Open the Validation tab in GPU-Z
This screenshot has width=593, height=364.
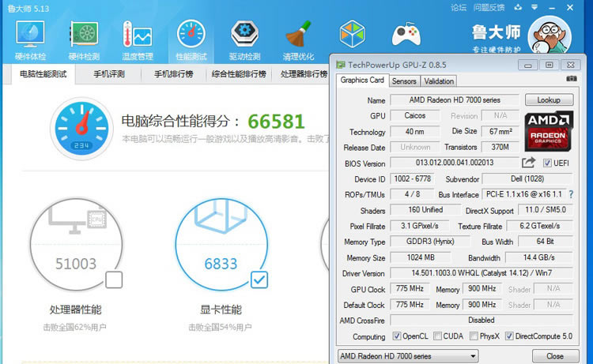tap(439, 81)
